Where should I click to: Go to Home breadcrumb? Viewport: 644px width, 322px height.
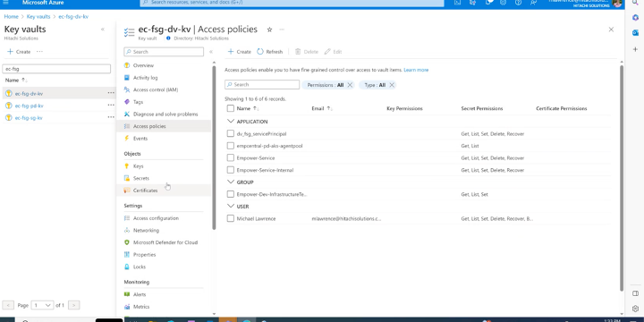pos(11,16)
